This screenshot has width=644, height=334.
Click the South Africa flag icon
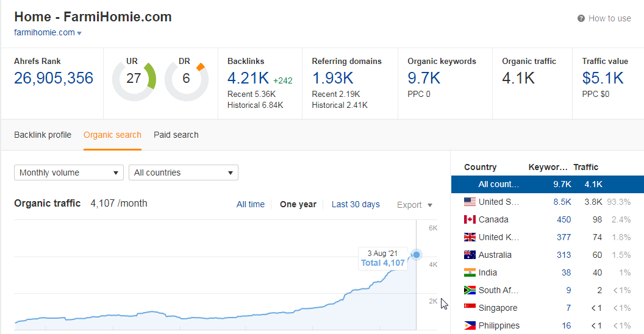470,290
